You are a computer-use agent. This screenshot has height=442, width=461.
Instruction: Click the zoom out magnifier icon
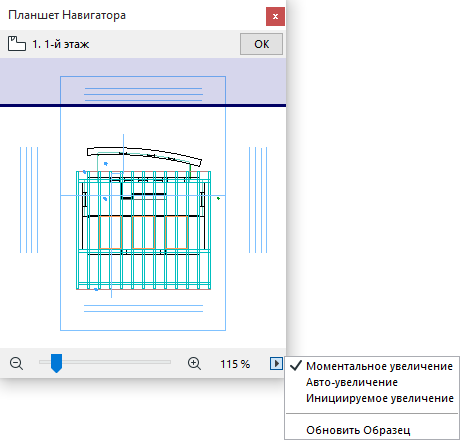[16, 363]
